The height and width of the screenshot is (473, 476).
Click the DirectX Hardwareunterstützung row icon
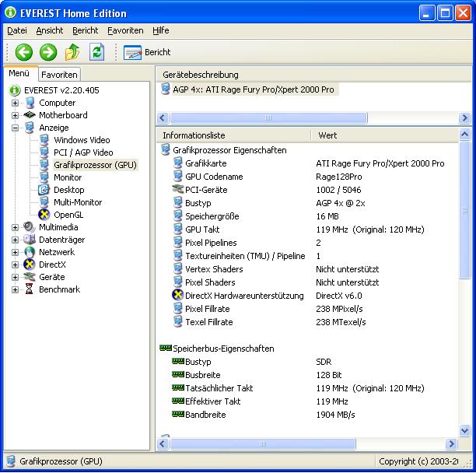click(178, 295)
